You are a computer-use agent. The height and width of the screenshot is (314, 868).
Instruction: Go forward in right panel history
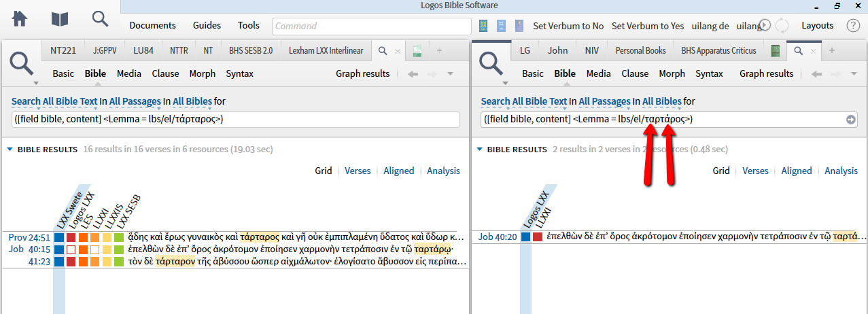pos(836,73)
